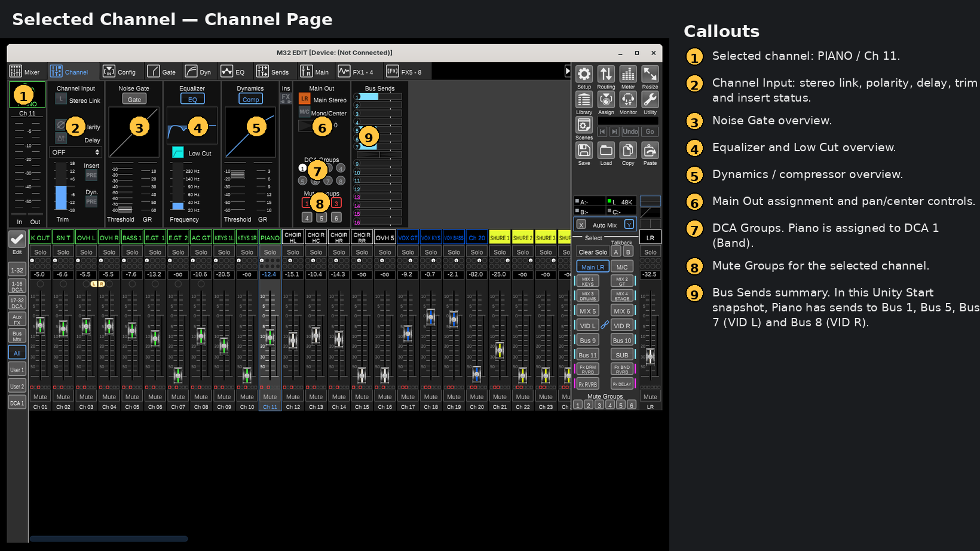The width and height of the screenshot is (980, 551).
Task: Open the Utility tools
Action: coord(650,100)
